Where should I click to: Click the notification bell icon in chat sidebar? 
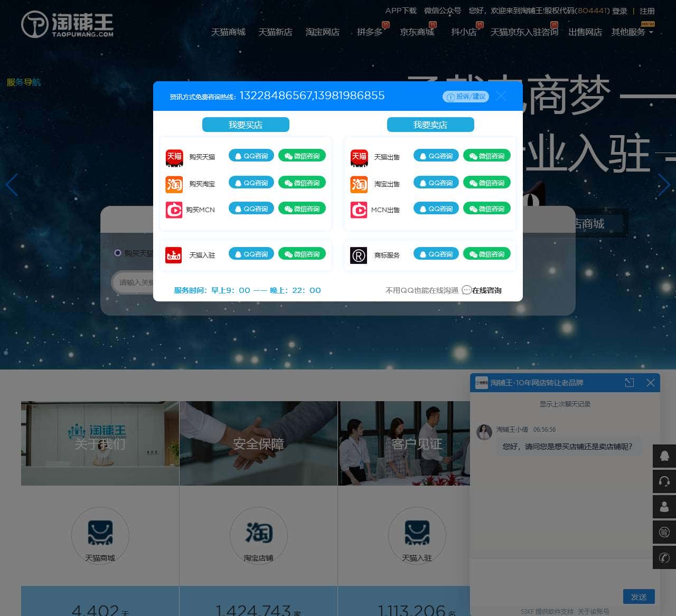point(664,456)
